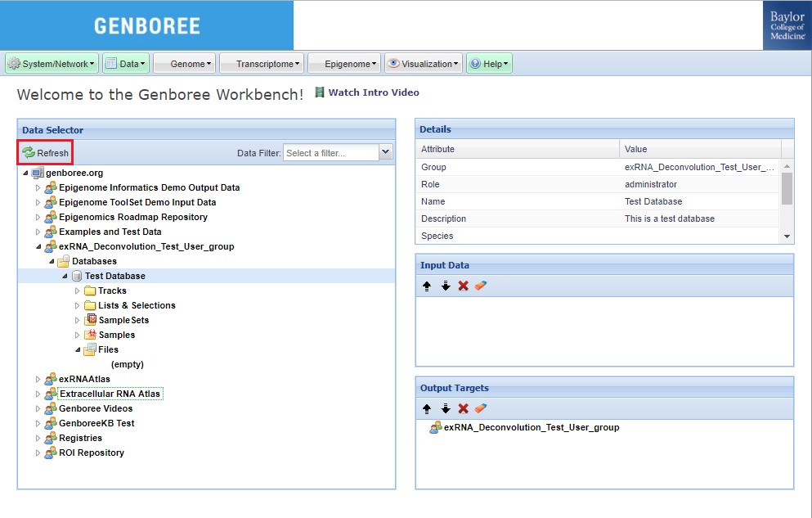
Task: Click the Refresh icon in Data Selector
Action: pyautogui.click(x=29, y=153)
